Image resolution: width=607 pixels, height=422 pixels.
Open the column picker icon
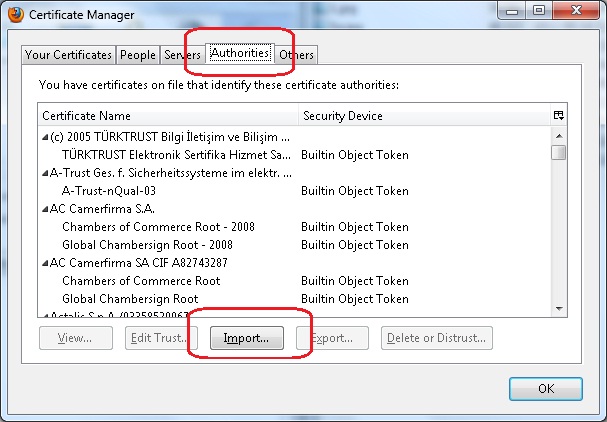559,116
